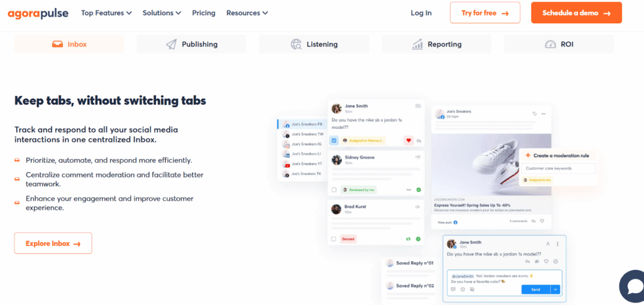Click reply arrow beside the red heart
644x305 pixels.
tap(418, 141)
